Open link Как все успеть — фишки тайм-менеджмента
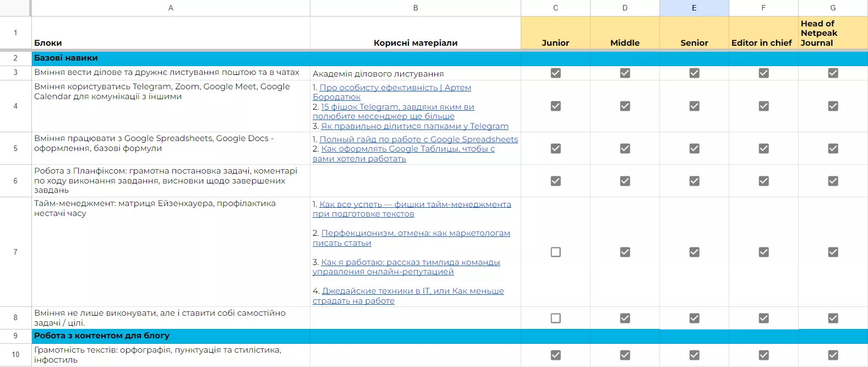 coord(412,209)
